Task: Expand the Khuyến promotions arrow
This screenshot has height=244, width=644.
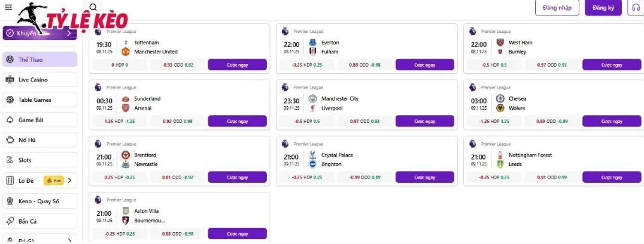Action: click(x=69, y=34)
